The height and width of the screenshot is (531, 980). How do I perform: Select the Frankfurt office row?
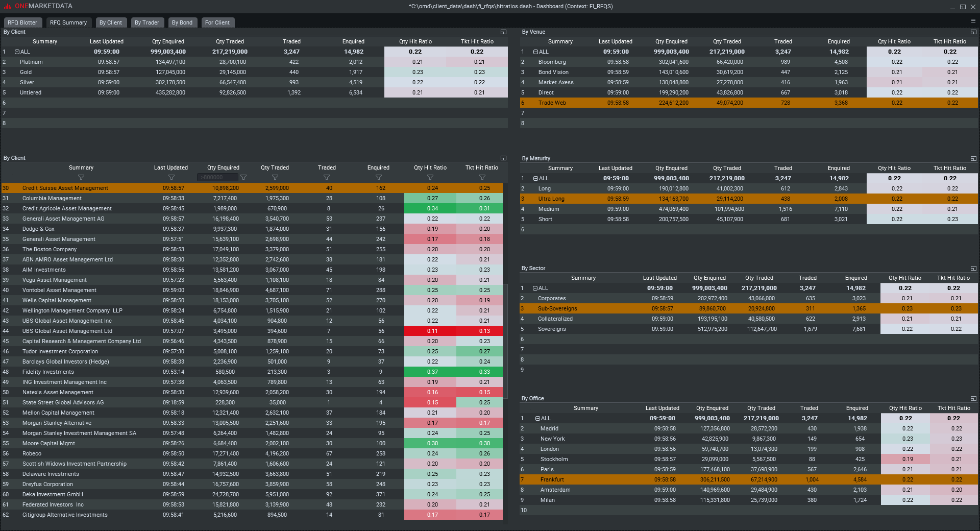point(749,479)
